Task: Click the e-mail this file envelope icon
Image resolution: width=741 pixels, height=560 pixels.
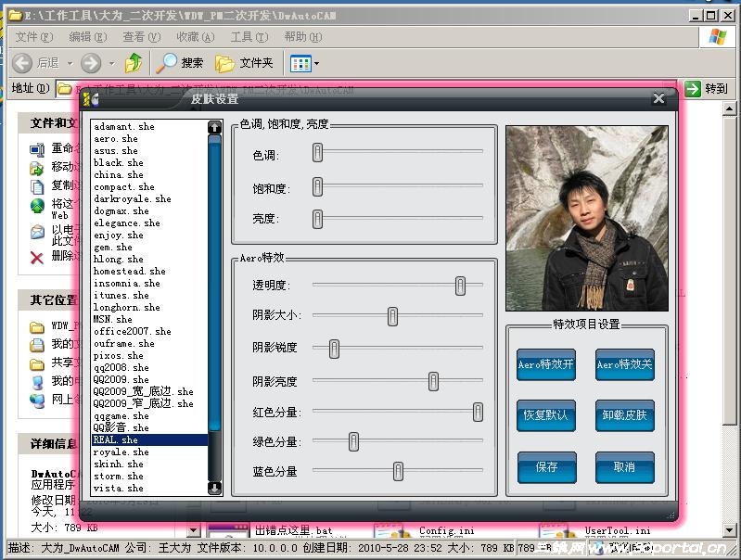Action: 37,233
